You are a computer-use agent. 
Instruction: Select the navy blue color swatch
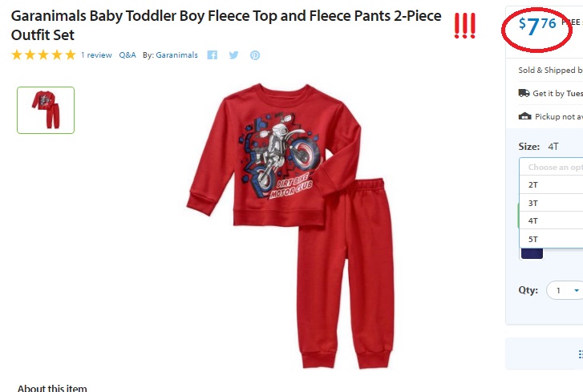coord(532,253)
